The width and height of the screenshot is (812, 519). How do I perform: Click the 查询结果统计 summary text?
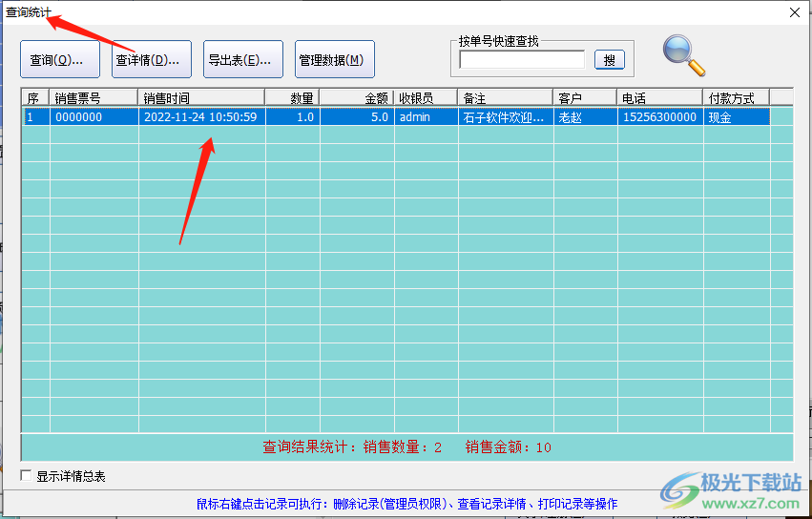tap(407, 447)
